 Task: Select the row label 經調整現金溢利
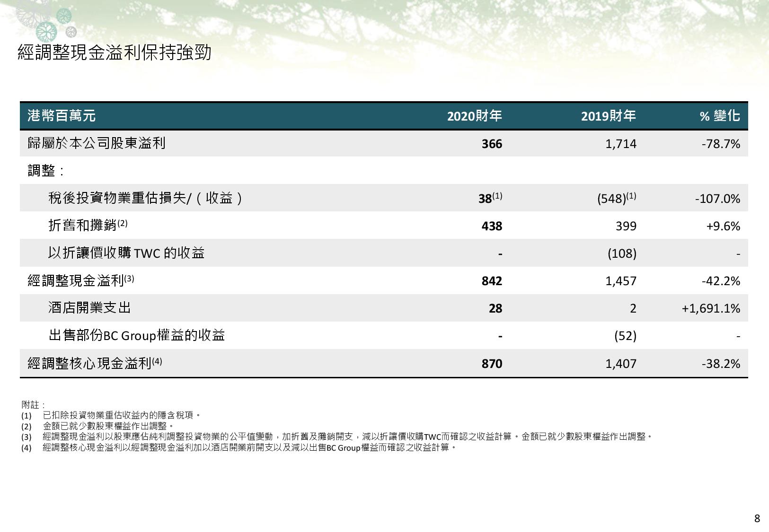(81, 280)
